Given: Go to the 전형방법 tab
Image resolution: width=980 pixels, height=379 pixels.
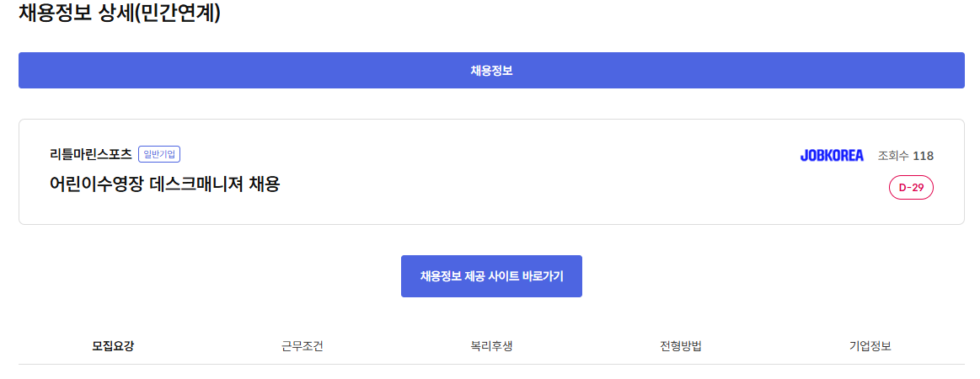Looking at the screenshot, I should (x=681, y=346).
